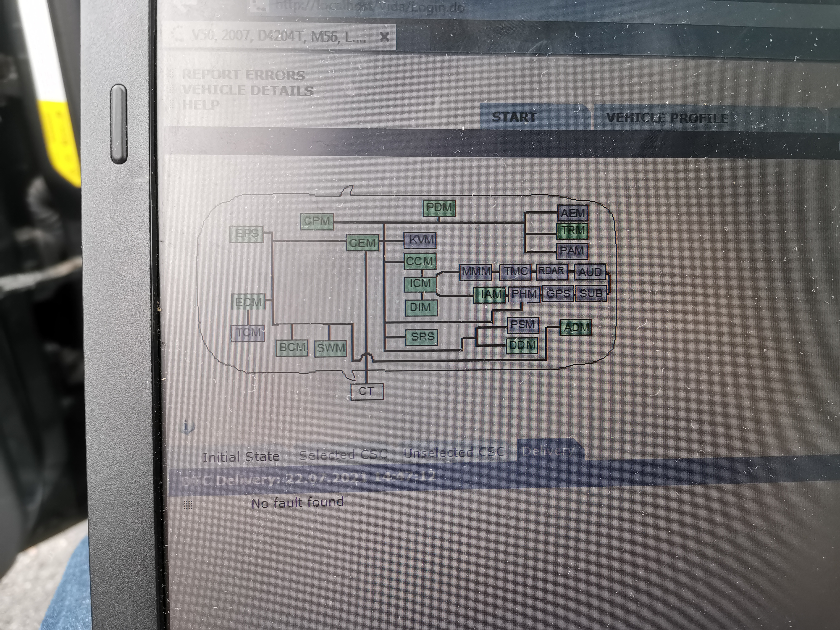The width and height of the screenshot is (840, 630).
Task: Click the CEM module box
Action: 362,243
